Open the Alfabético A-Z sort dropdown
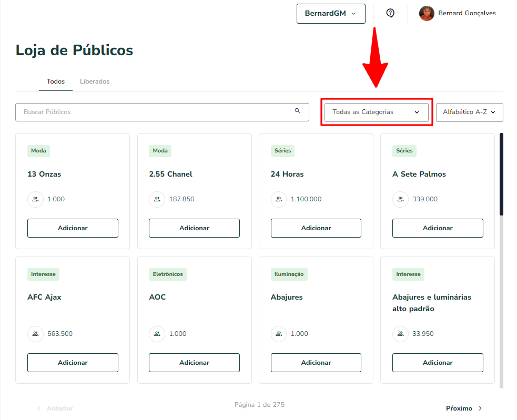517x420 pixels. pos(470,112)
